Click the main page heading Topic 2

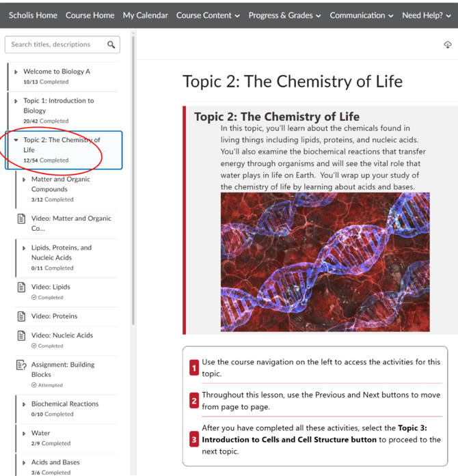(293, 81)
